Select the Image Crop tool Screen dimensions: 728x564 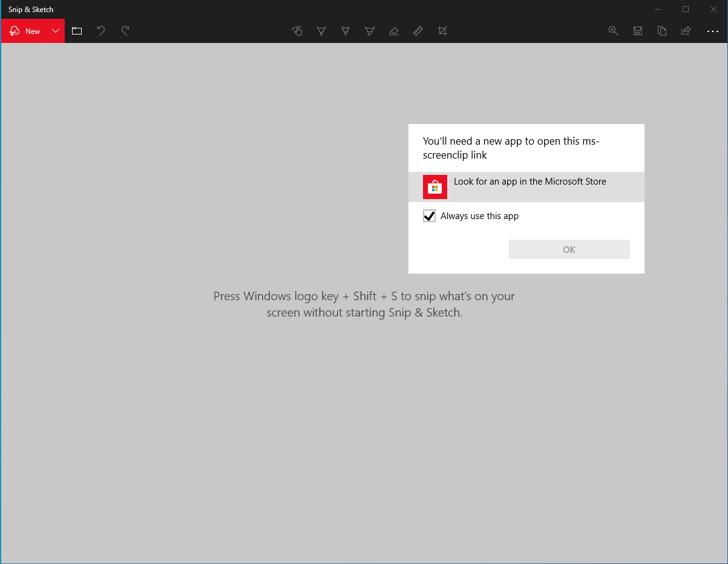coord(442,31)
